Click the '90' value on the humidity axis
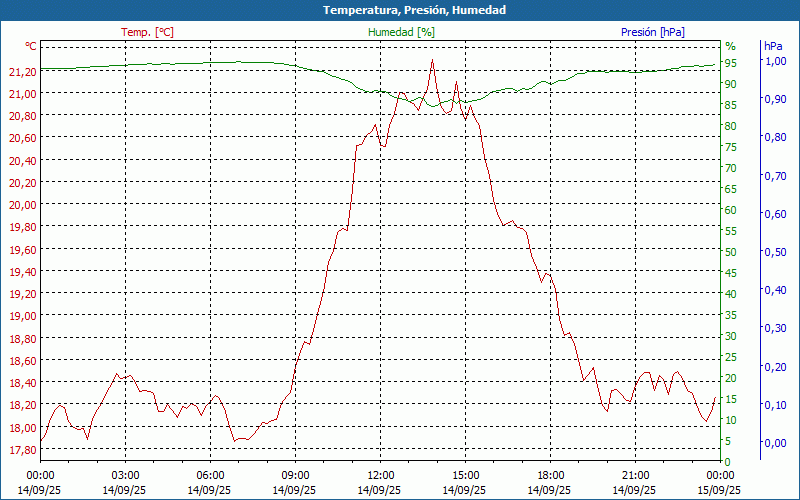 (x=731, y=84)
